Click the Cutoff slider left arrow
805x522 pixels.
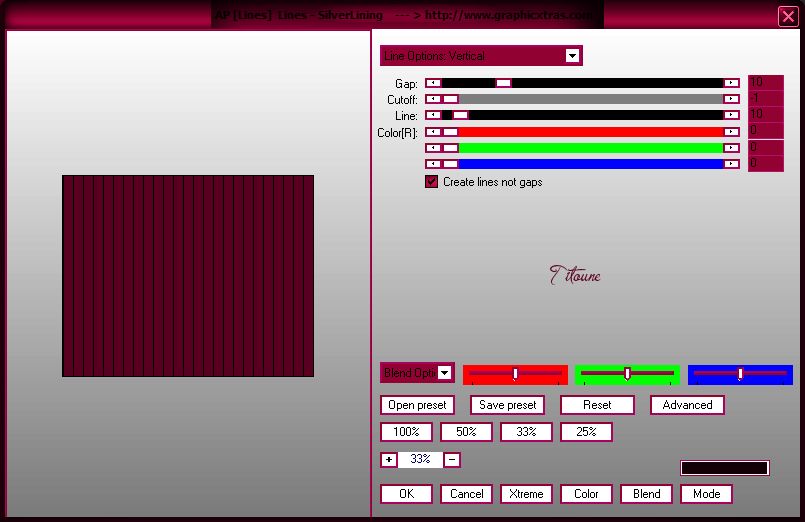(x=433, y=99)
